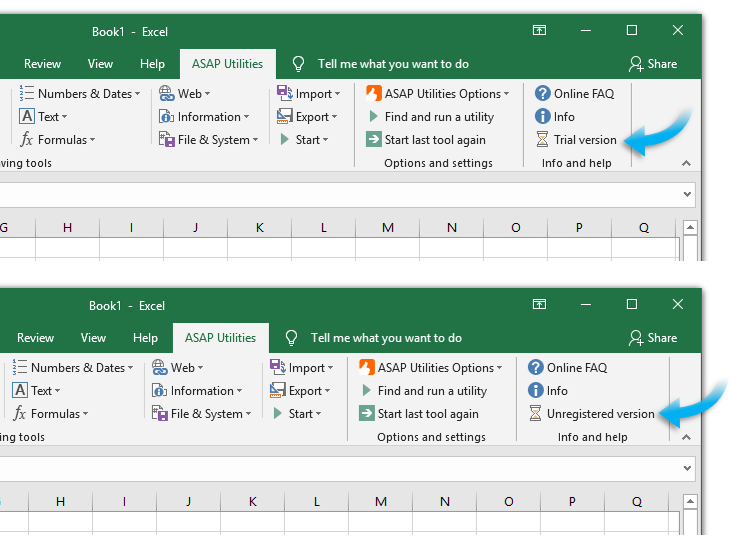
Task: Open File & System menu in top window
Action: [209, 140]
